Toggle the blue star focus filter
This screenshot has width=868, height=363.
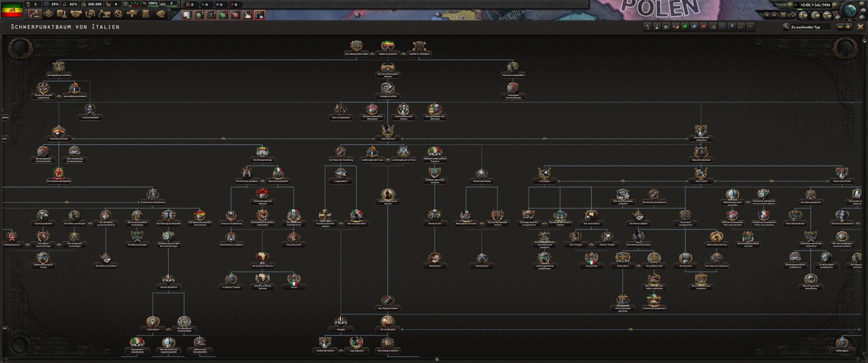tap(694, 27)
